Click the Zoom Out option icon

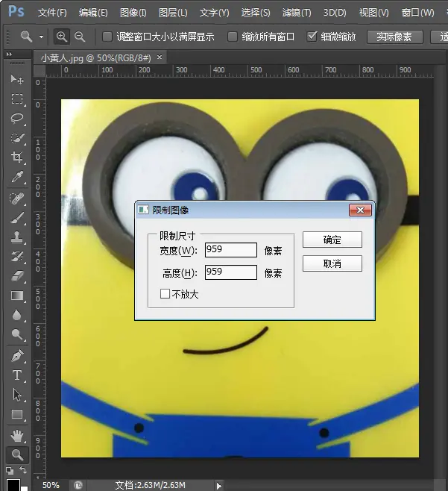click(x=80, y=37)
